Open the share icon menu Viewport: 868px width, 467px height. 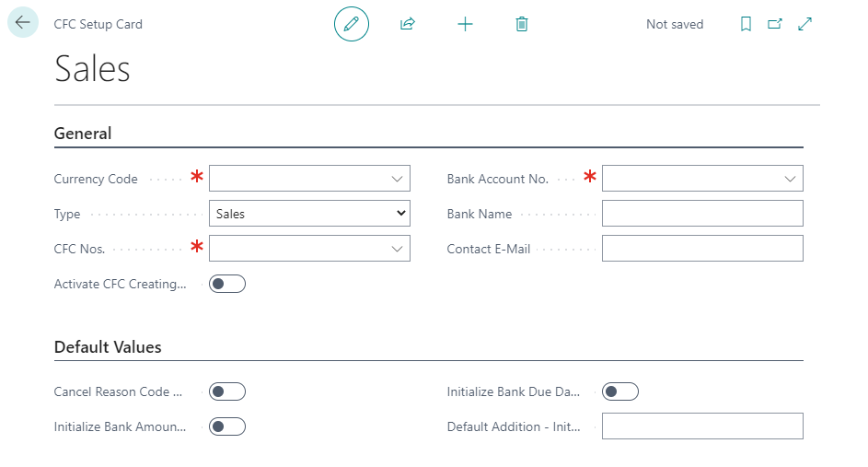point(408,24)
